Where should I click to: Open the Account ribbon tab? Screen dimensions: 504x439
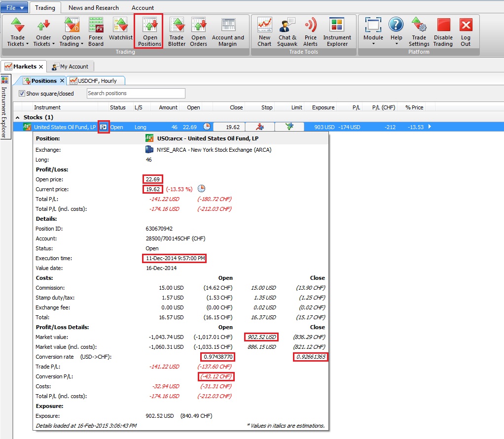(143, 8)
